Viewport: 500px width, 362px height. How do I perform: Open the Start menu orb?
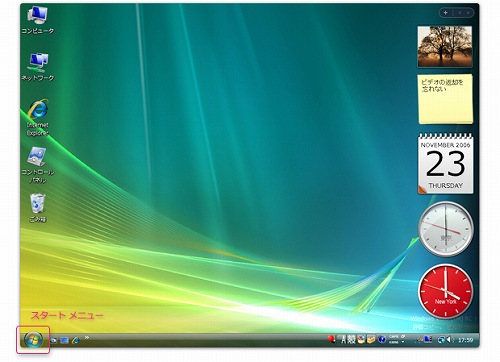coord(33,340)
